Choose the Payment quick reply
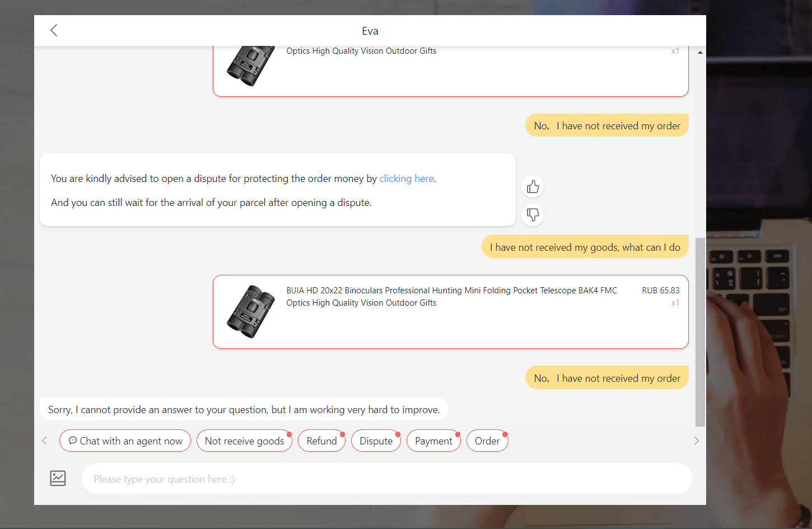 tap(433, 441)
